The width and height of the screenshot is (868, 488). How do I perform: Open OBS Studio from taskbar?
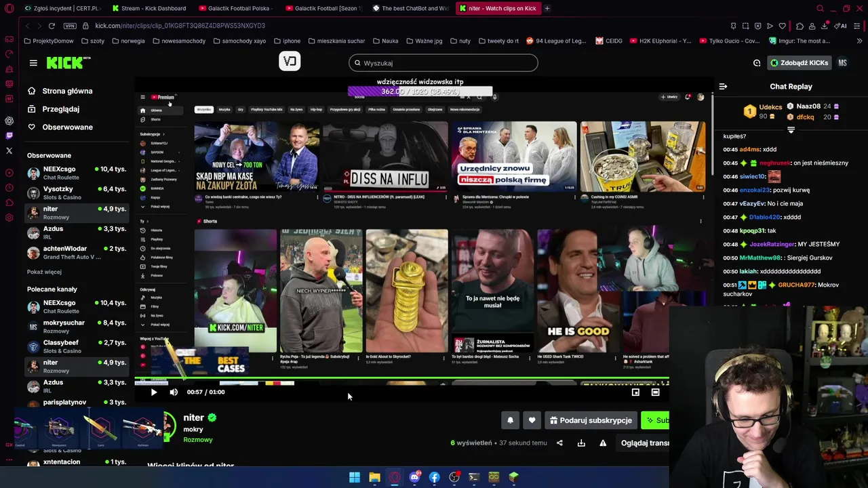click(x=454, y=477)
